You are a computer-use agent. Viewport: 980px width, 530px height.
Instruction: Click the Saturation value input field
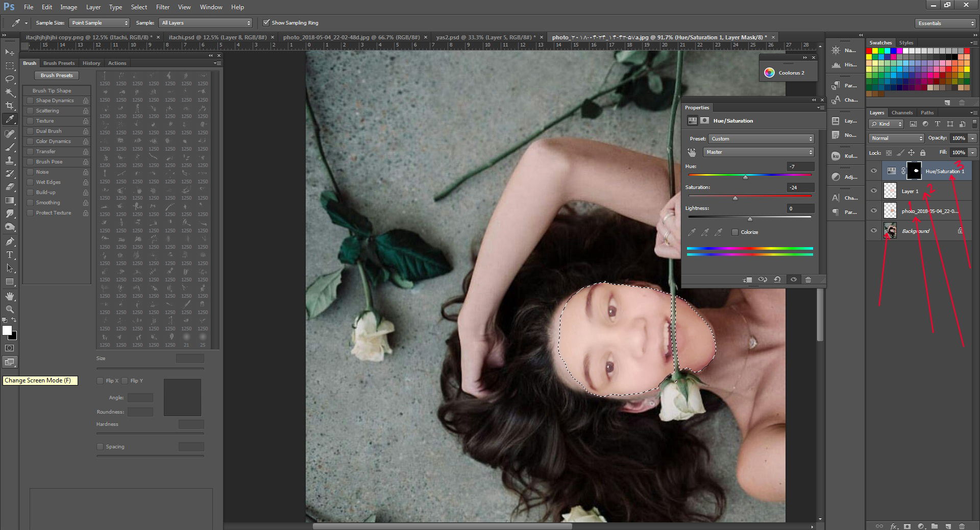coord(800,188)
